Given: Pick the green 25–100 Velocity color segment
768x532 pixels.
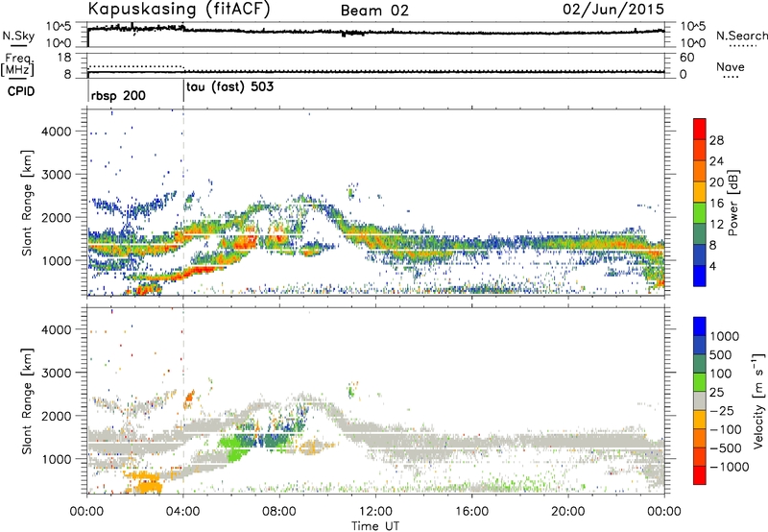Looking at the screenshot, I should [x=700, y=382].
